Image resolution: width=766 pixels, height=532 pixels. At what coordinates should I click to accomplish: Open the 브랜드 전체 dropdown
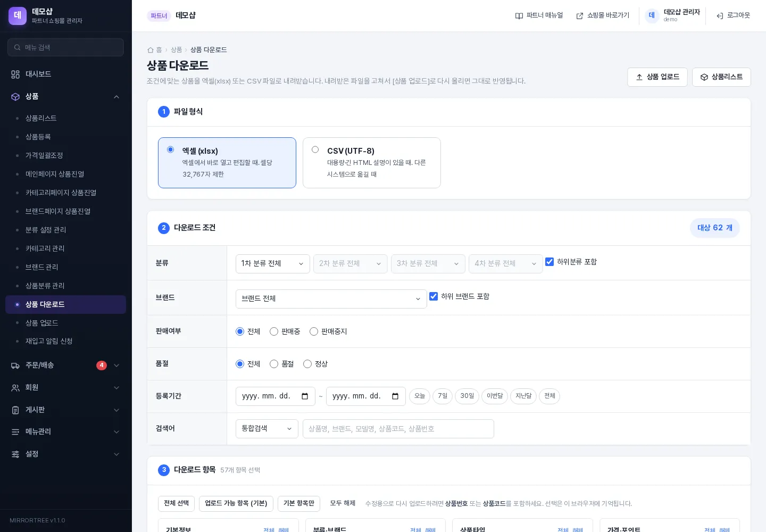[x=331, y=299]
